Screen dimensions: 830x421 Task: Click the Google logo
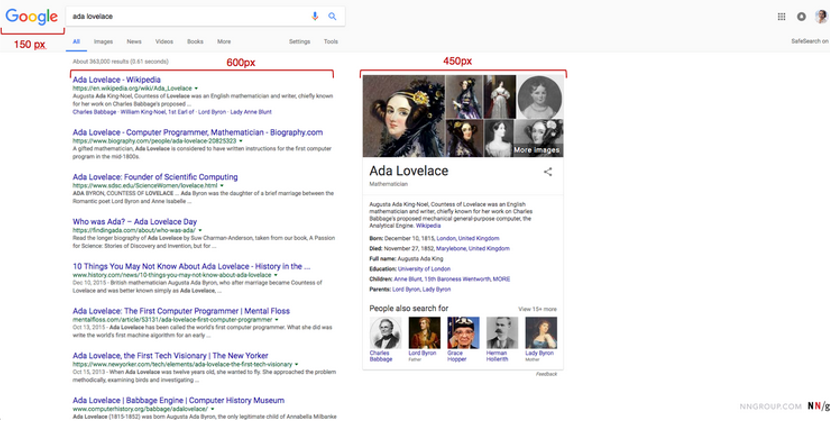point(31,16)
